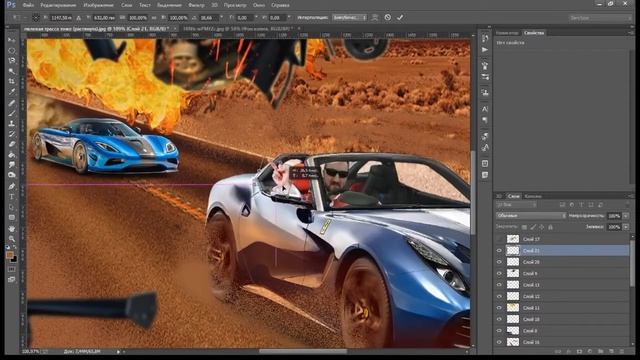Toggle Quick Mask mode in toolbox
Screen dimensions: 640x360
pyautogui.click(x=11, y=269)
